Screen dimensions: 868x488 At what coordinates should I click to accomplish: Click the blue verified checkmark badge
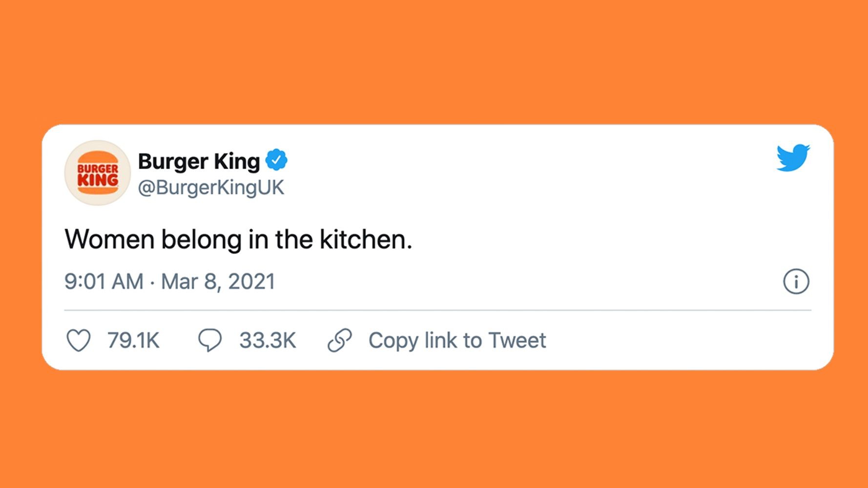click(276, 160)
